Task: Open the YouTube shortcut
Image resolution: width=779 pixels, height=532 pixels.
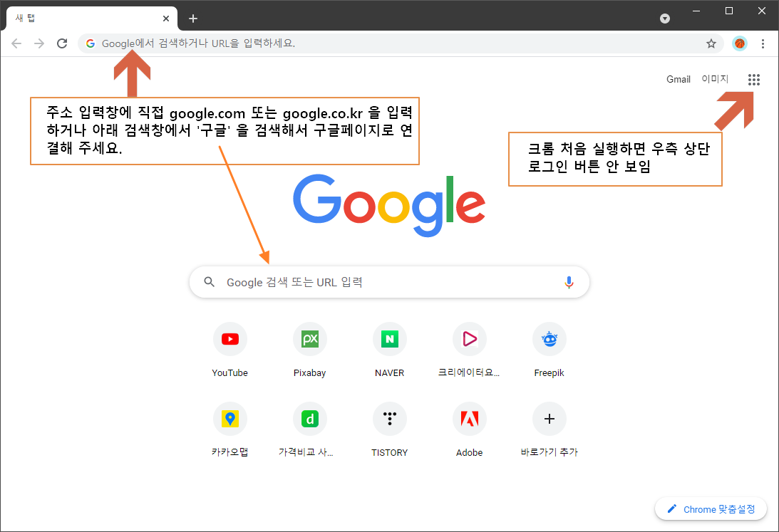Action: 229,350
